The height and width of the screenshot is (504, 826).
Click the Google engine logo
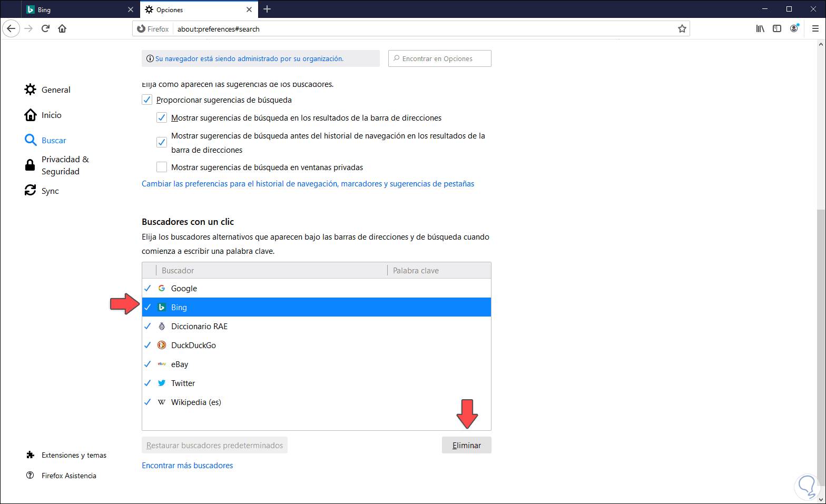pyautogui.click(x=162, y=288)
